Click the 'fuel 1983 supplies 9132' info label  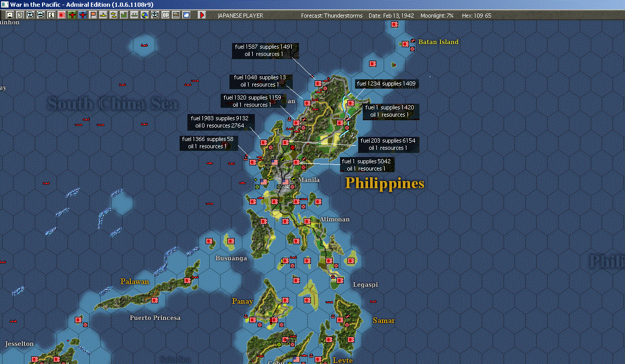(x=221, y=122)
